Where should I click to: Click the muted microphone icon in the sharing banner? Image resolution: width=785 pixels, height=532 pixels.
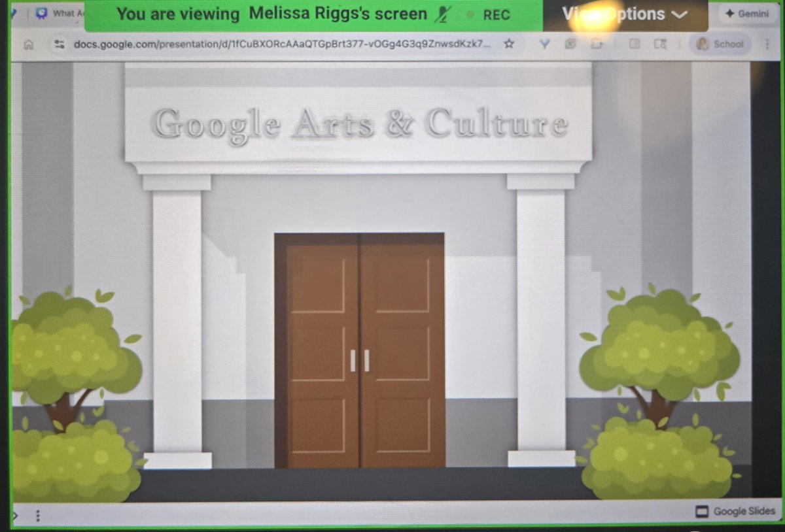point(442,14)
